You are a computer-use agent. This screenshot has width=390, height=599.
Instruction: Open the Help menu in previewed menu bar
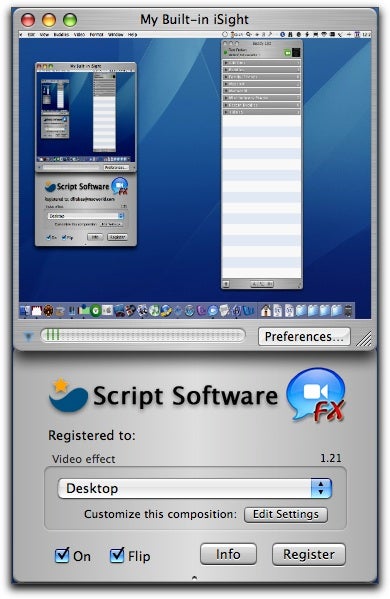[132, 34]
